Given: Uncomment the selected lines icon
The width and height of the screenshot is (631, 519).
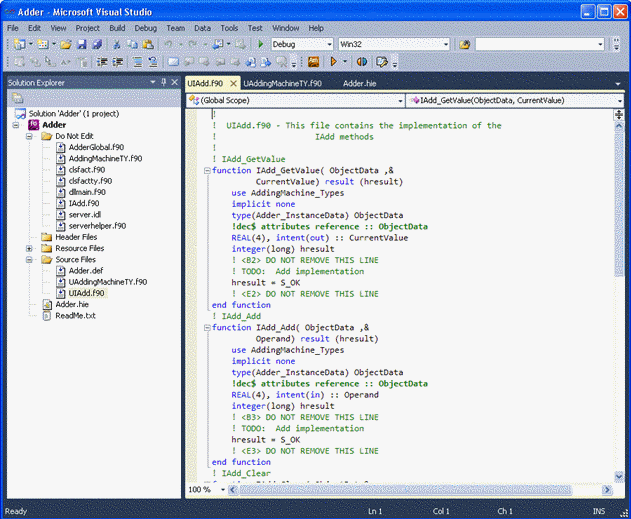Looking at the screenshot, I should click(153, 62).
